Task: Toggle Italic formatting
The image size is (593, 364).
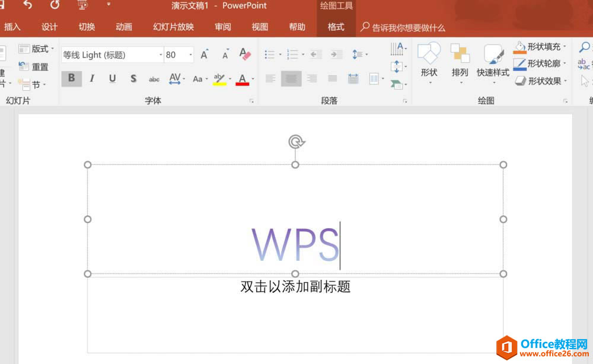Action: coord(92,78)
